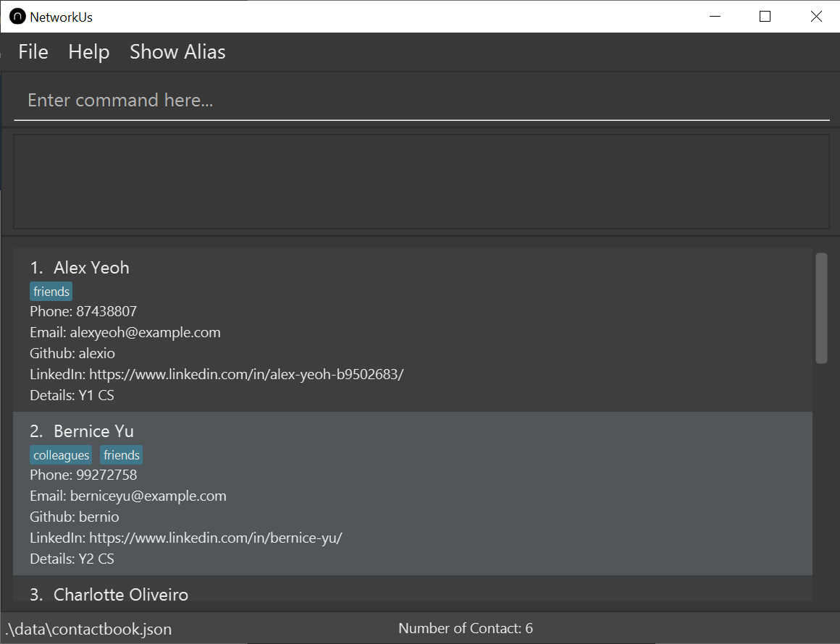Click the colleagues tag on Bernice Yu

pos(62,455)
